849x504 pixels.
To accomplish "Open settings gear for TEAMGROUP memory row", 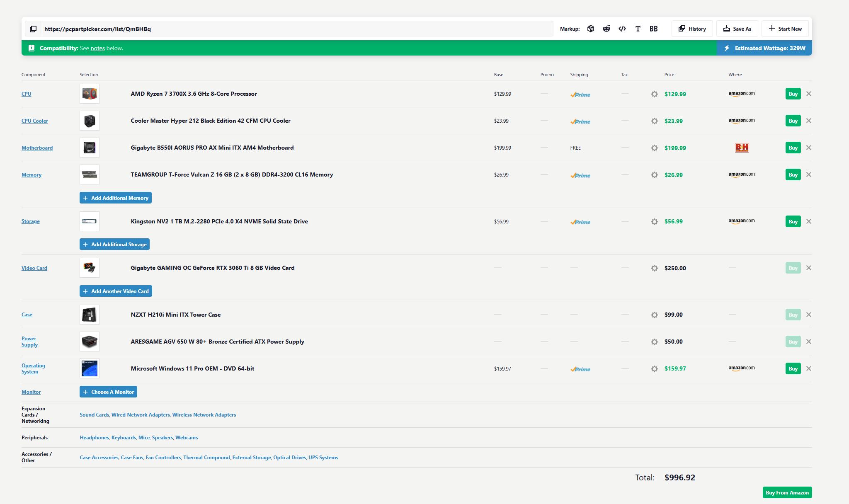I will [655, 175].
